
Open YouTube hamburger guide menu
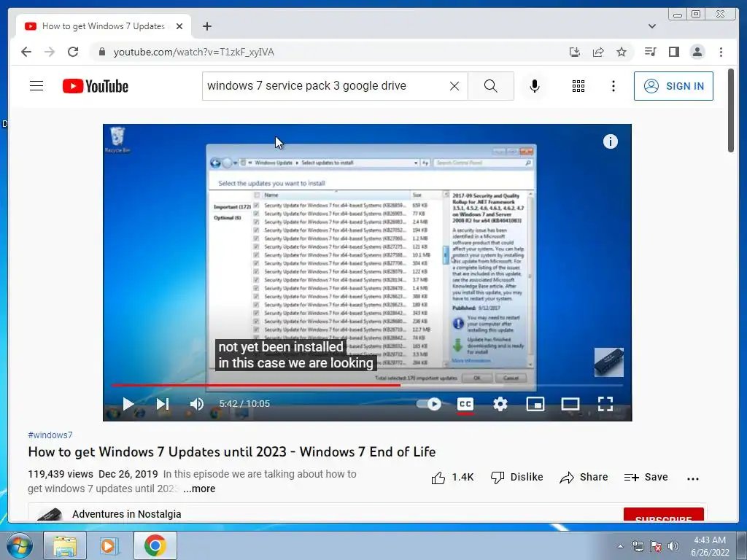[x=36, y=86]
